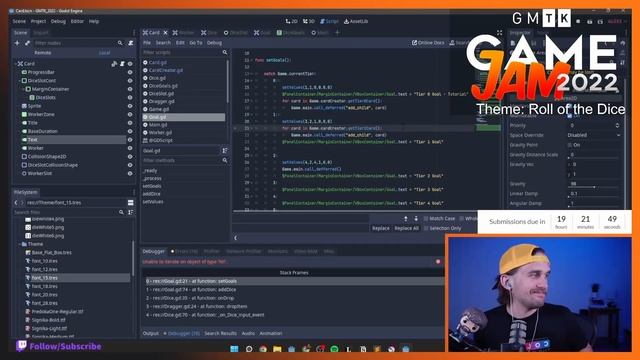
Task: Collapse the Theme folder in FileSystem
Action: (19, 244)
